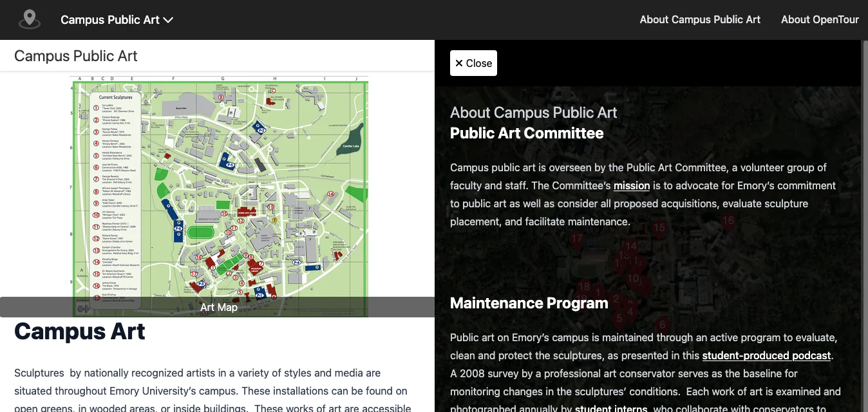Click the About Campus Public Art panel heading
The image size is (868, 412).
(533, 113)
